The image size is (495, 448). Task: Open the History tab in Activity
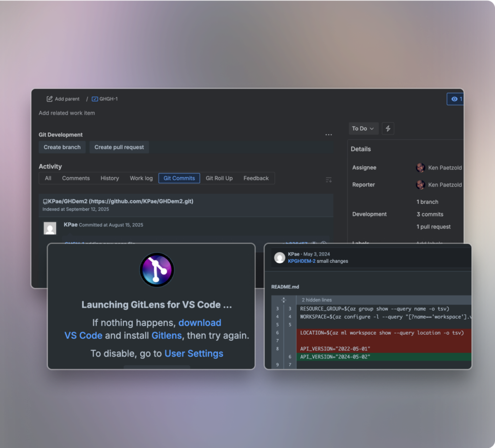click(109, 178)
